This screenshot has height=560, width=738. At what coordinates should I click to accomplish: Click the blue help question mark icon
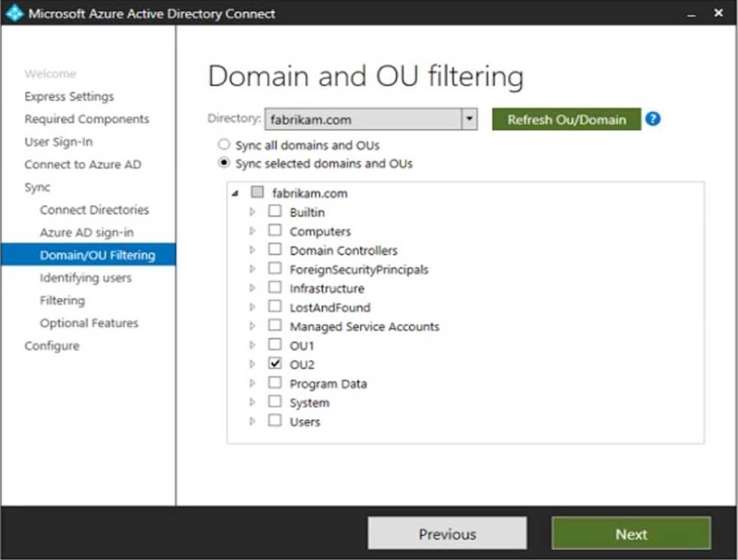tap(653, 119)
